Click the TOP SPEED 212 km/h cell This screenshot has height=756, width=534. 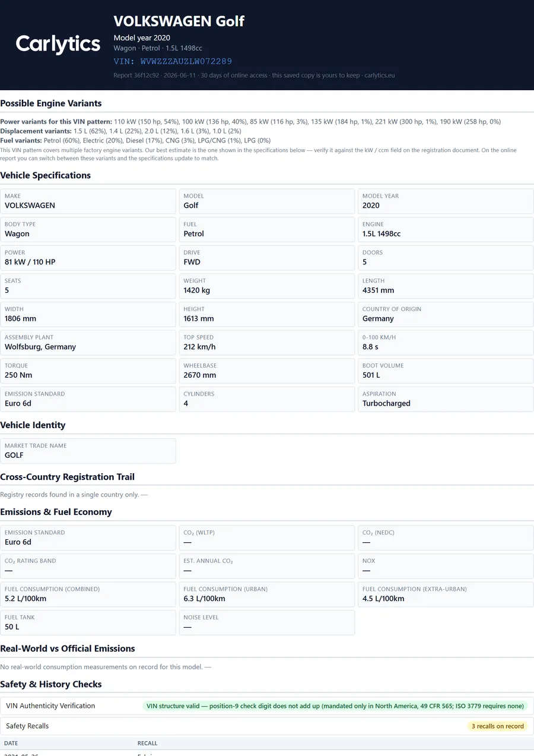(x=267, y=343)
